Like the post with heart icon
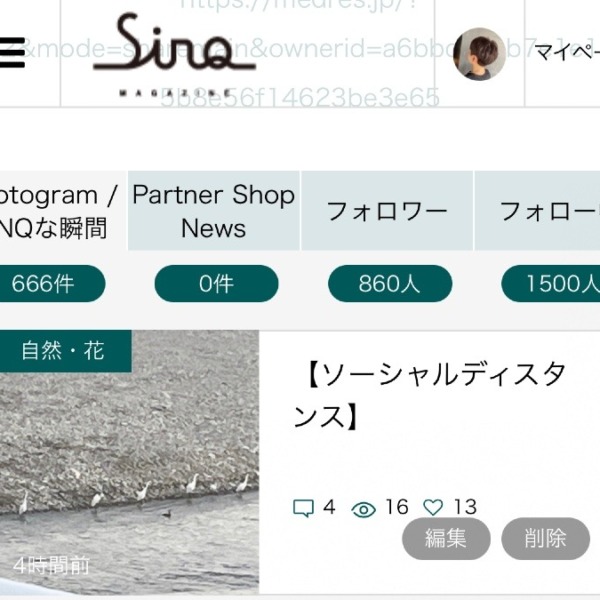The image size is (600, 600). point(433,507)
